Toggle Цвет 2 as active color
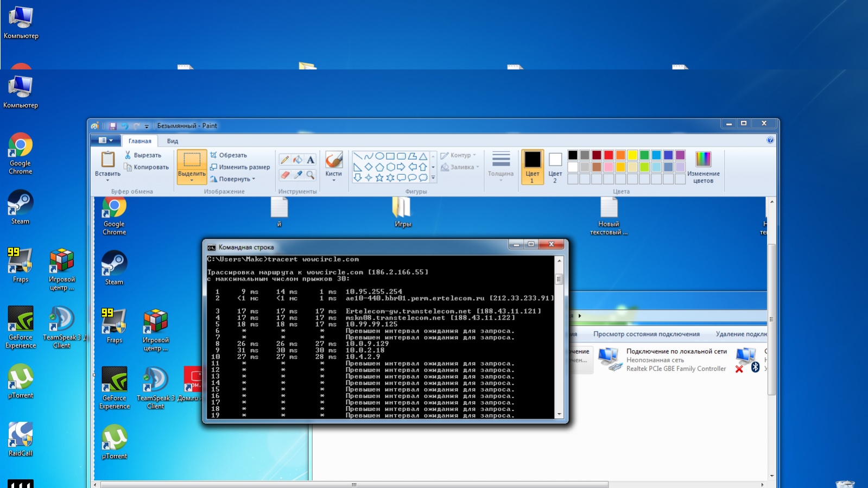The height and width of the screenshot is (488, 868). point(555,167)
